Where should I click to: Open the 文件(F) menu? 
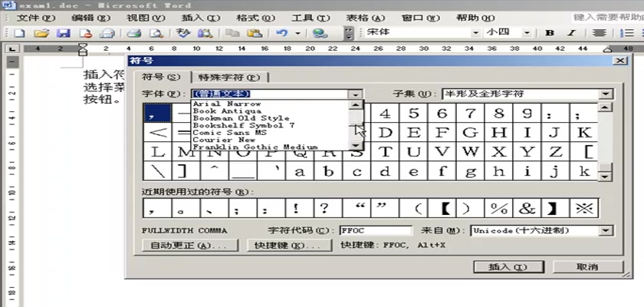(35, 18)
